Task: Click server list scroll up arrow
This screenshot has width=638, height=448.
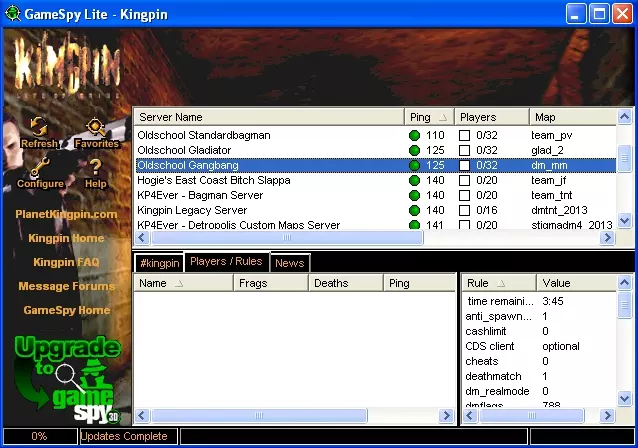Action: point(625,117)
